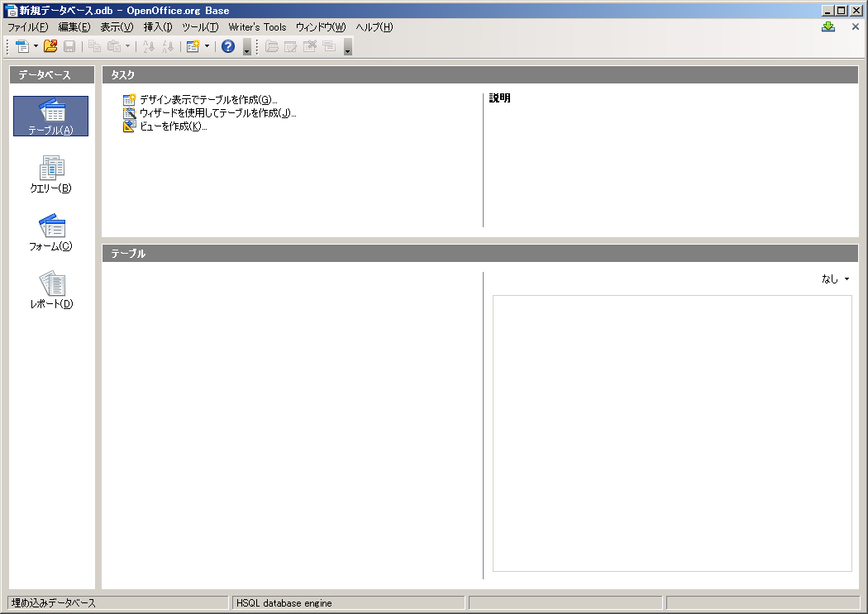Select クエリー(B) in database pane
The width and height of the screenshot is (868, 614).
tap(51, 174)
